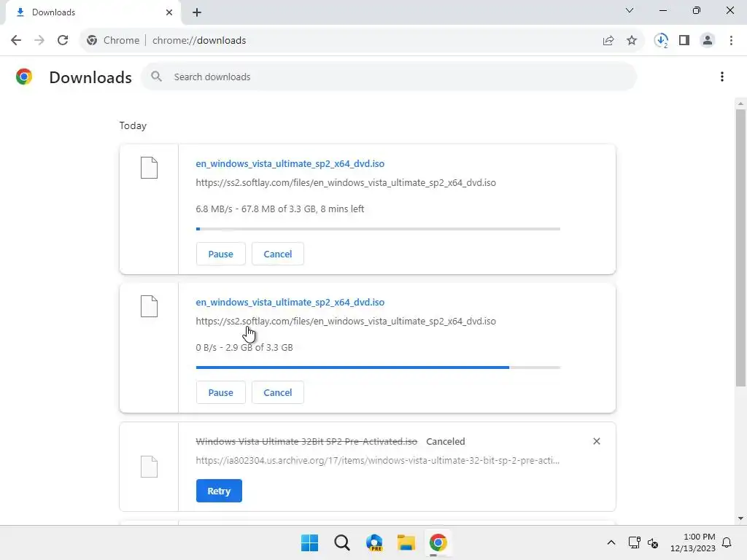Click the softlay source URL of the first download
Image resolution: width=747 pixels, height=560 pixels.
pyautogui.click(x=346, y=183)
